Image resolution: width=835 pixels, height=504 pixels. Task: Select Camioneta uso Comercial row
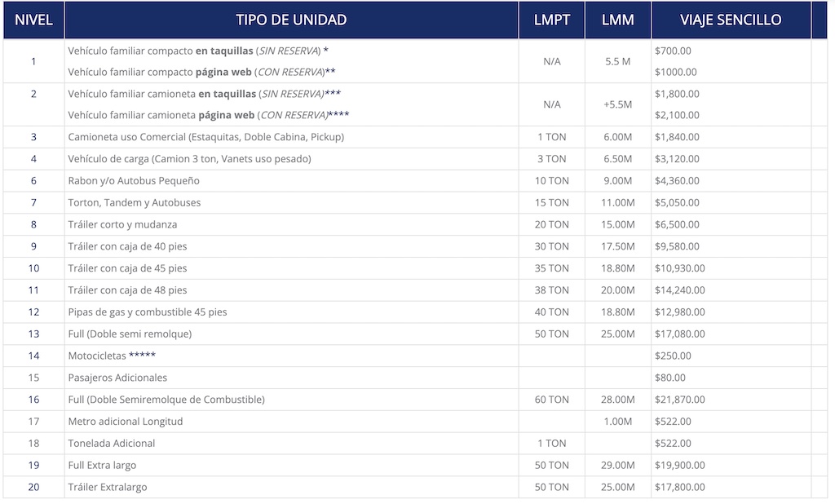pyautogui.click(x=415, y=137)
